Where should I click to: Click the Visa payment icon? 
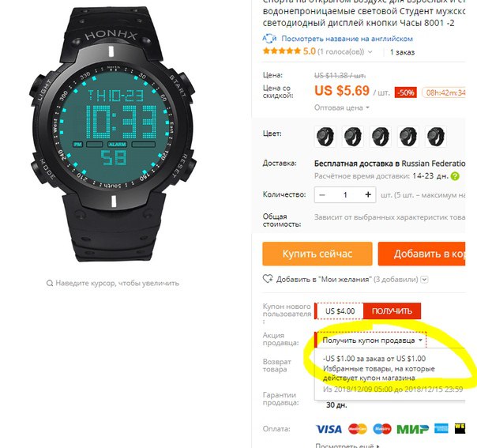point(329,429)
